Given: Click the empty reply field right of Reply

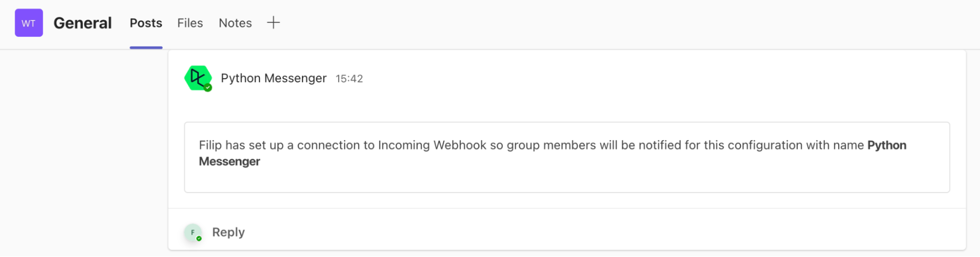Looking at the screenshot, I should 603,232.
